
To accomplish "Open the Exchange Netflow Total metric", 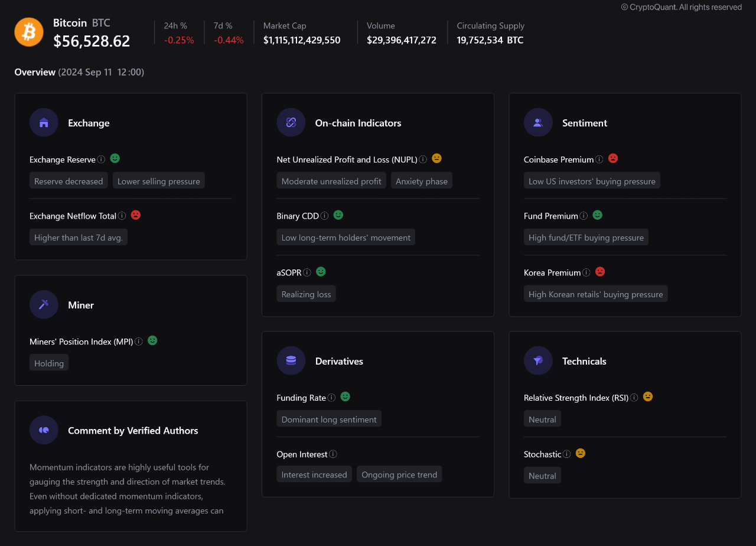I will [73, 216].
